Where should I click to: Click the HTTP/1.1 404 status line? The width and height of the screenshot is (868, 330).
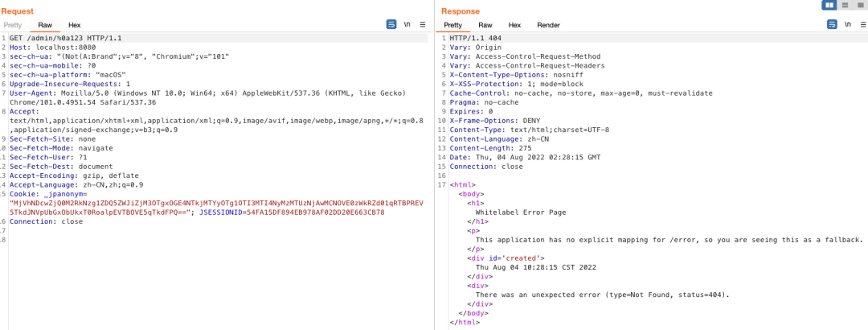(476, 39)
